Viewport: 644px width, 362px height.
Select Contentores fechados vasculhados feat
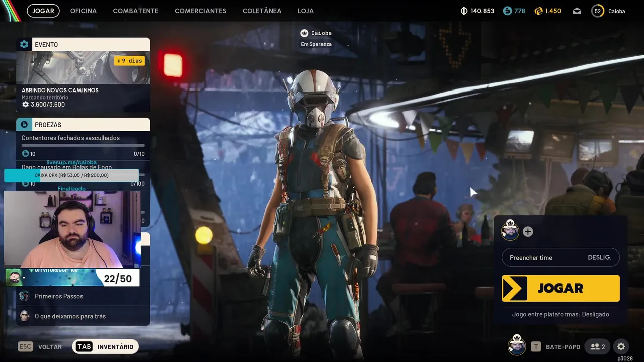[70, 138]
